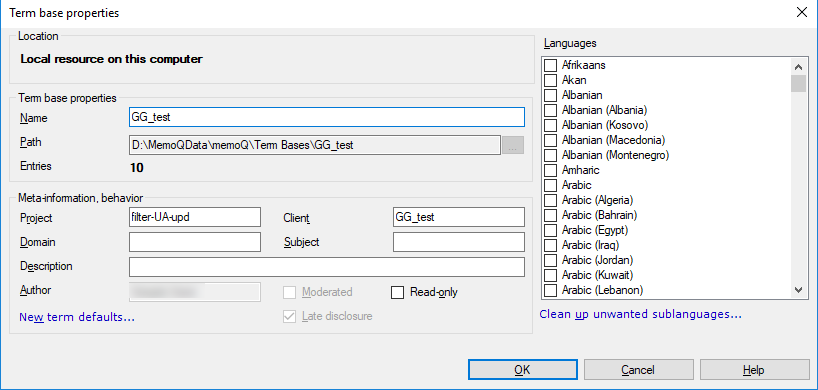Image resolution: width=818 pixels, height=390 pixels.
Task: Toggle the Read-only checkbox
Action: coord(398,292)
